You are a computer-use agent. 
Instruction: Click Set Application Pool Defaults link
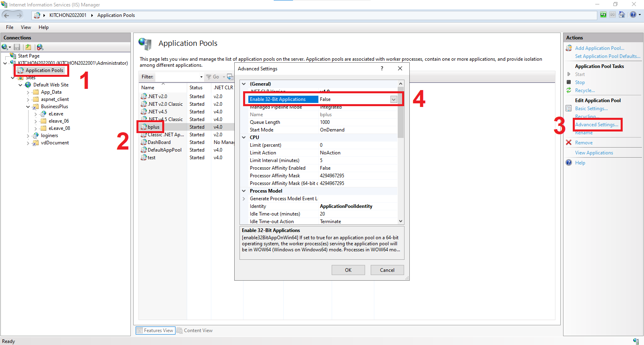point(607,56)
